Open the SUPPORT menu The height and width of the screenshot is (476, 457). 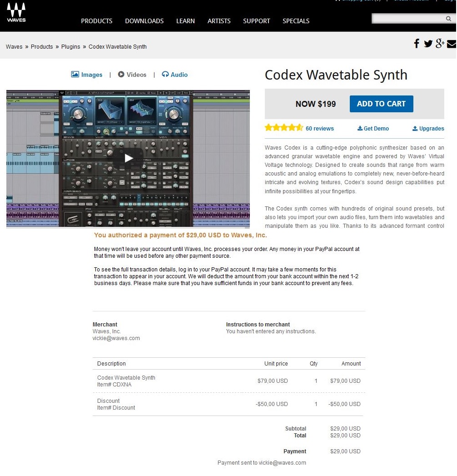tap(256, 21)
